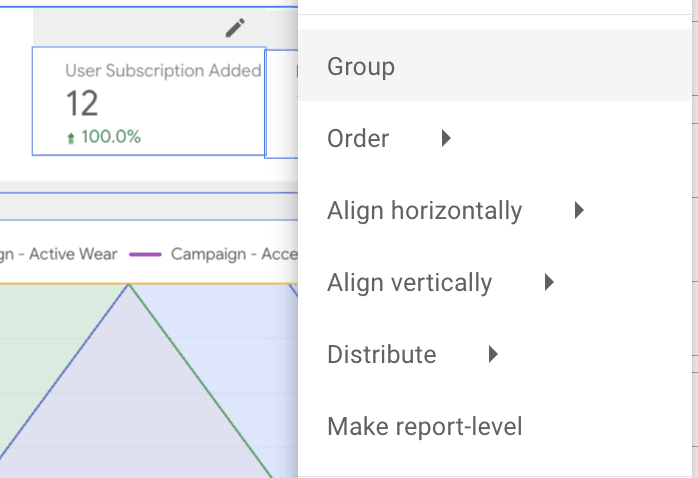Open the Order menu entry
Screen dimensions: 698x478
[358, 139]
